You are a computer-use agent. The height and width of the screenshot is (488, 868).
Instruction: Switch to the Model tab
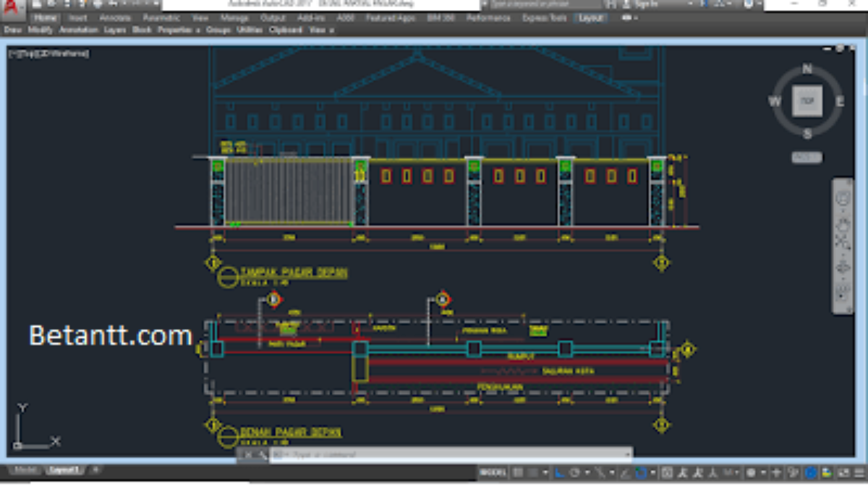tap(26, 470)
